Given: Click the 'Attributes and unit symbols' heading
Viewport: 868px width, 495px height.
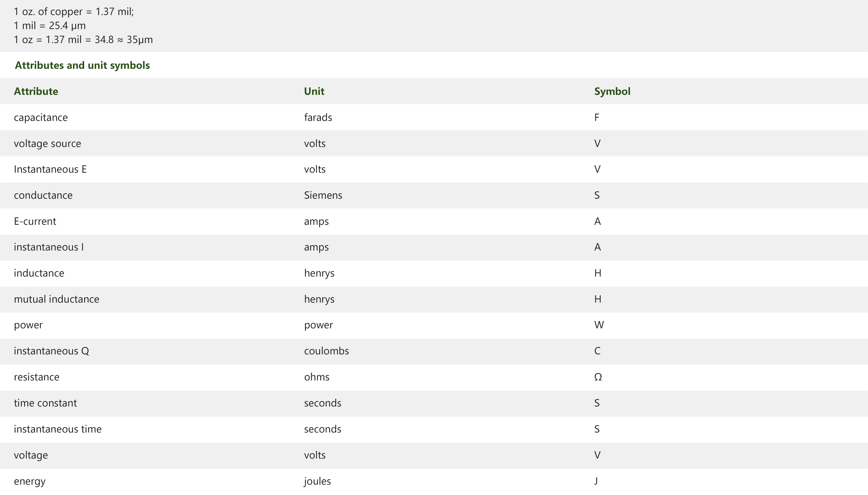Looking at the screenshot, I should coord(82,65).
